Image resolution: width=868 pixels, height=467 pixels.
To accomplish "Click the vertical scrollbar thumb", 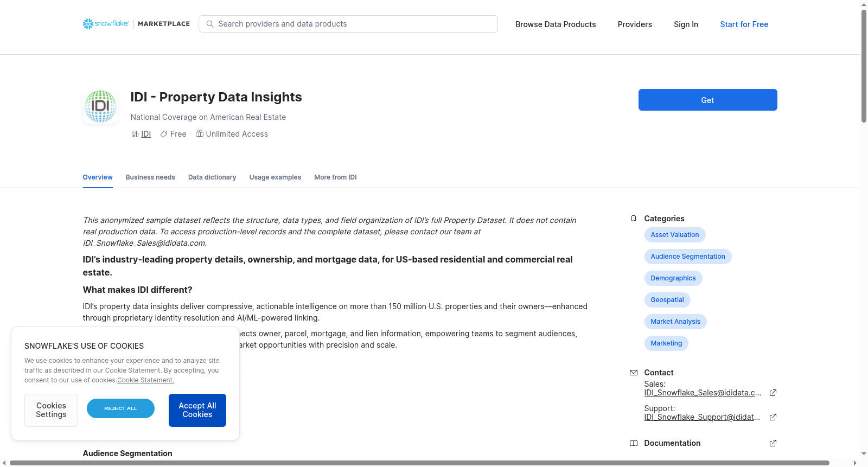I will [864, 66].
